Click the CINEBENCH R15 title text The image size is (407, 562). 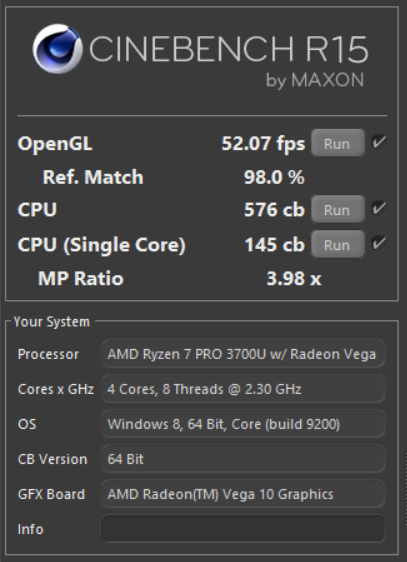tap(229, 49)
